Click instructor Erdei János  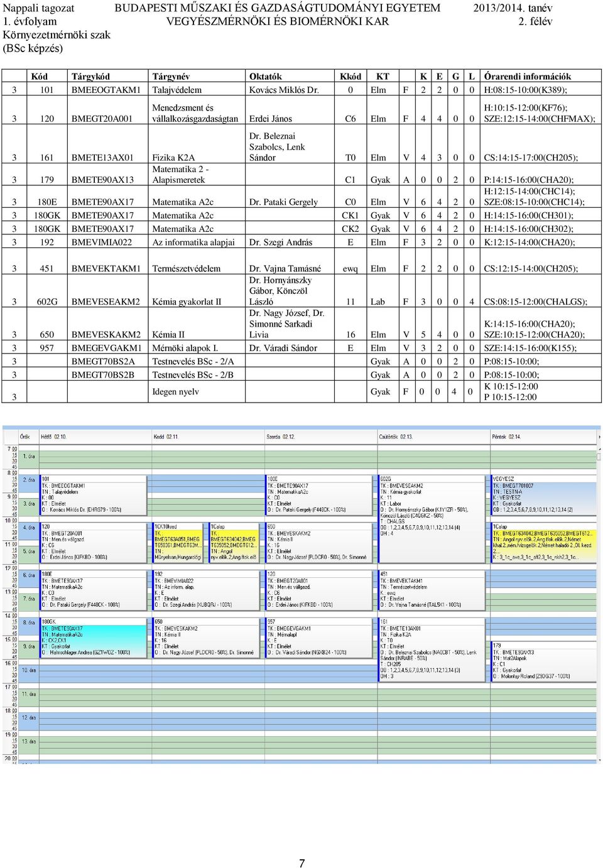tap(271, 119)
